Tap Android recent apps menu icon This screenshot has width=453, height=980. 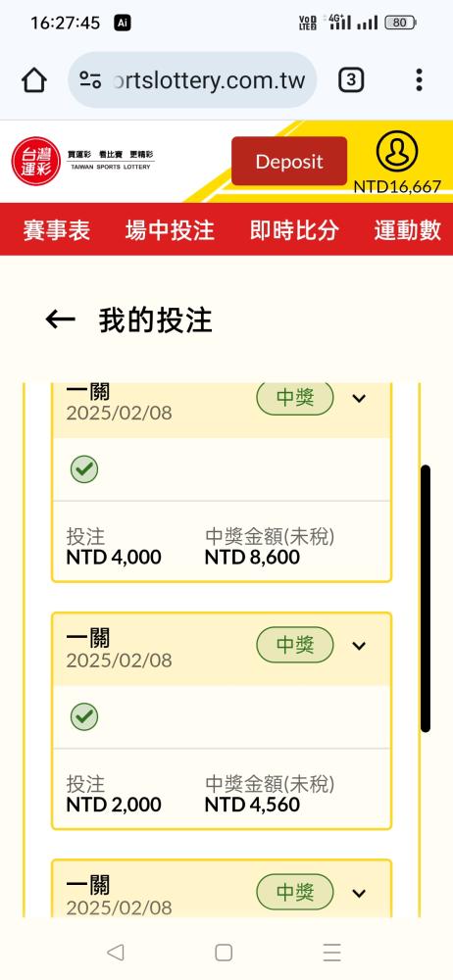[x=332, y=953]
